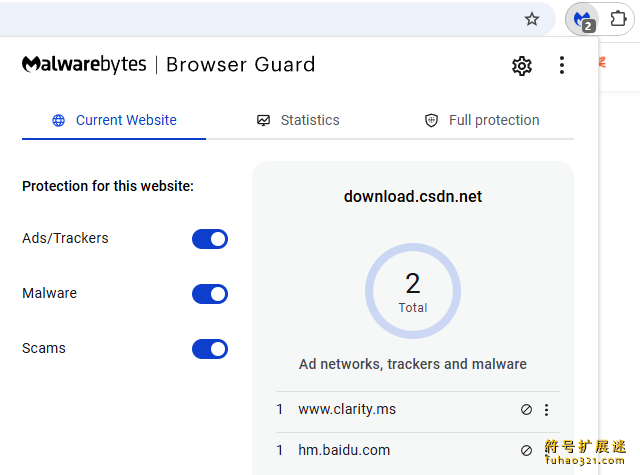Toggle Scams protection switch
The width and height of the screenshot is (640, 475).
click(x=210, y=349)
